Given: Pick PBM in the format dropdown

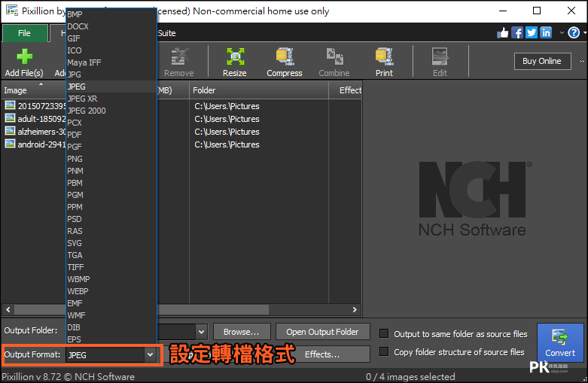Looking at the screenshot, I should click(111, 183).
